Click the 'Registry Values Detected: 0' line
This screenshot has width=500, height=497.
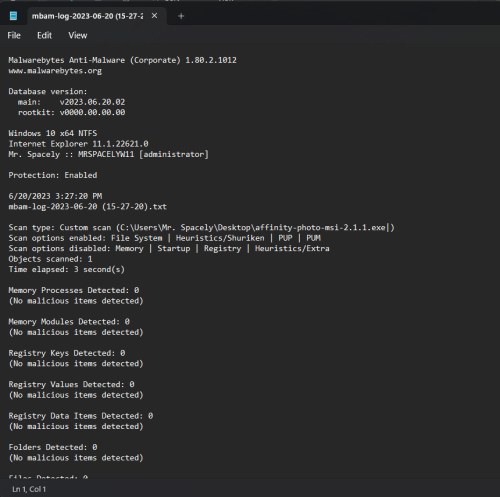(71, 384)
